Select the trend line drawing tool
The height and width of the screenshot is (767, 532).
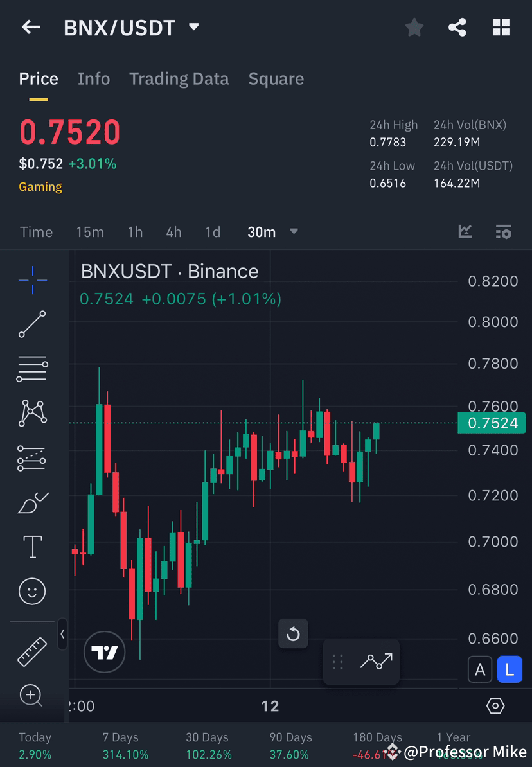32,324
